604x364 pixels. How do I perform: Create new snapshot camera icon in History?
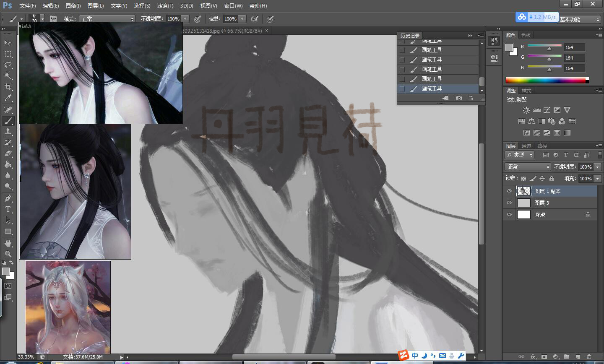coord(459,98)
